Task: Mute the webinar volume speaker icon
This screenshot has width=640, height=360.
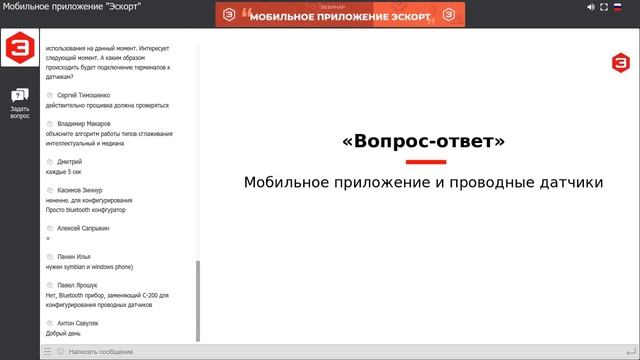Action: 591,7
